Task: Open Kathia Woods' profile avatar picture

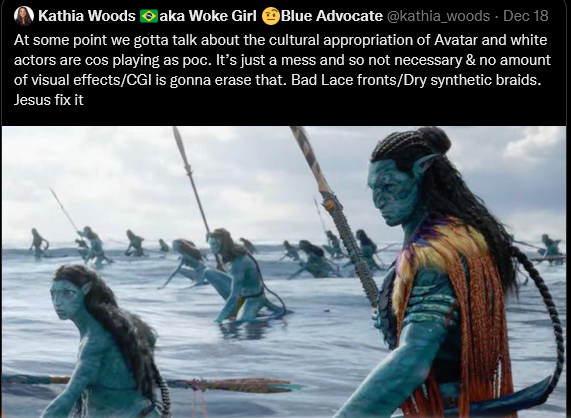Action: pos(24,16)
